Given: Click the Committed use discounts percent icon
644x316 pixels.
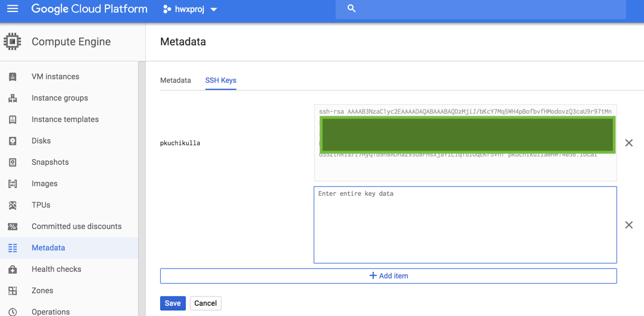Looking at the screenshot, I should (x=13, y=227).
